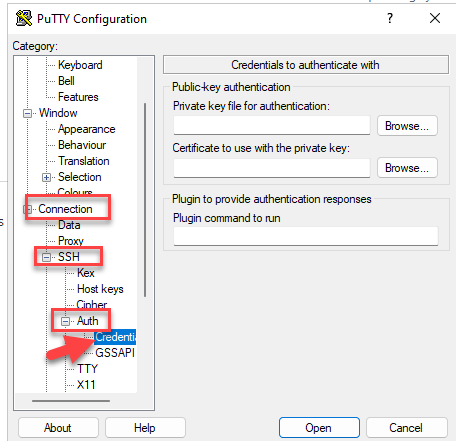Select Features in the category tree

[78, 97]
